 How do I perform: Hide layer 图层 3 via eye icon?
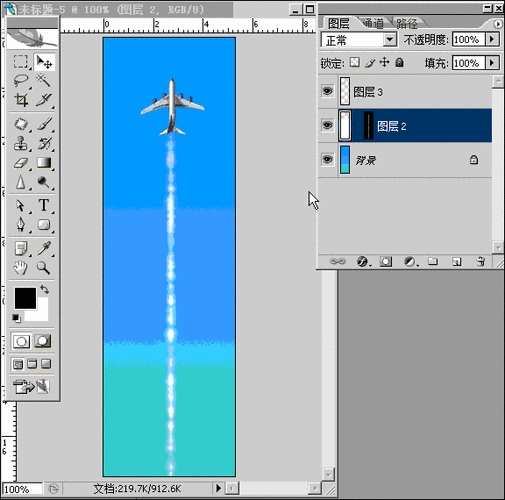pyautogui.click(x=327, y=91)
